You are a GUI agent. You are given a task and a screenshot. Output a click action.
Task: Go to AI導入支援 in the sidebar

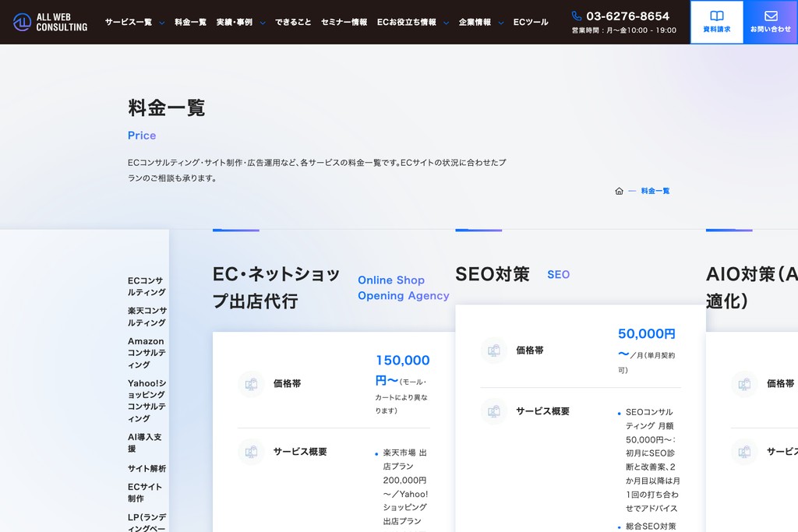[x=144, y=442]
